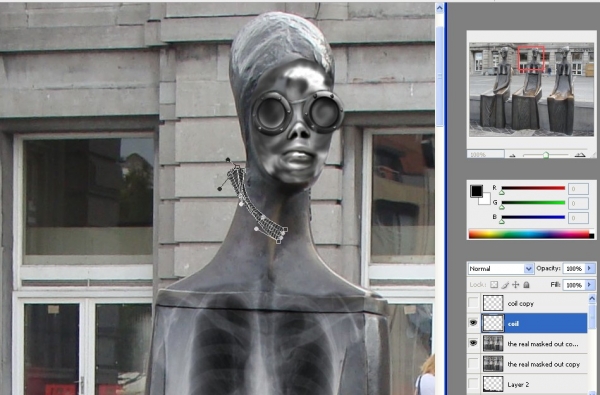600x395 pixels.
Task: Select 'the real masked out copy' layer name
Action: [x=543, y=364]
